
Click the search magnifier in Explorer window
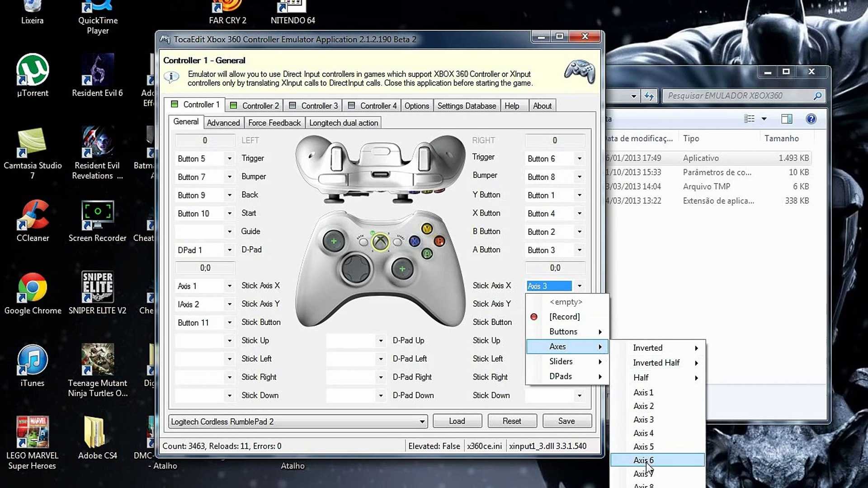click(817, 96)
